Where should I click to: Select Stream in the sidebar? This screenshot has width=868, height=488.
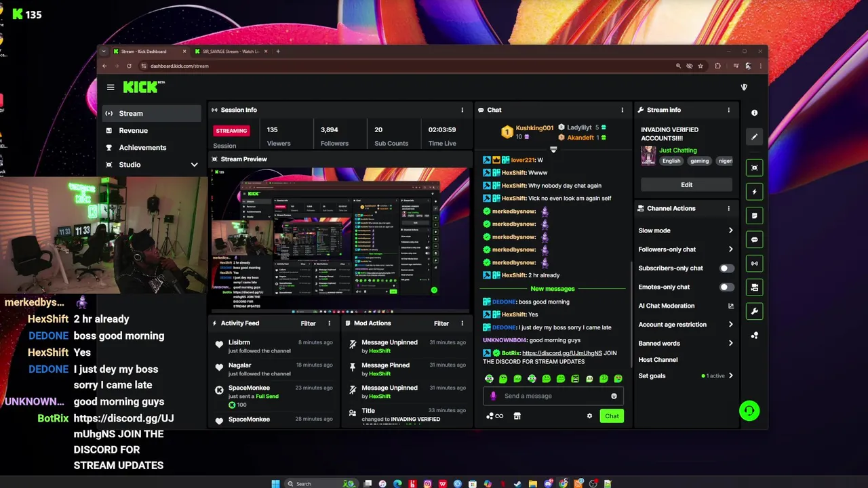(x=152, y=113)
